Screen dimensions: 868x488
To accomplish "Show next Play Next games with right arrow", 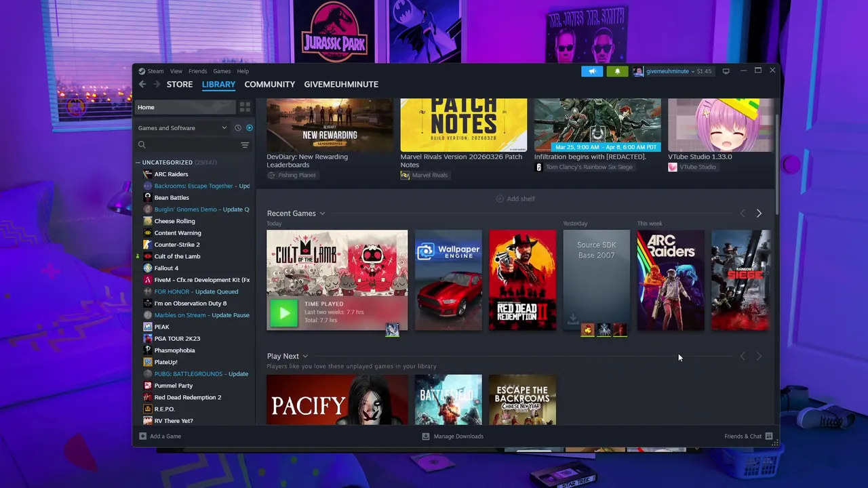I will point(759,357).
